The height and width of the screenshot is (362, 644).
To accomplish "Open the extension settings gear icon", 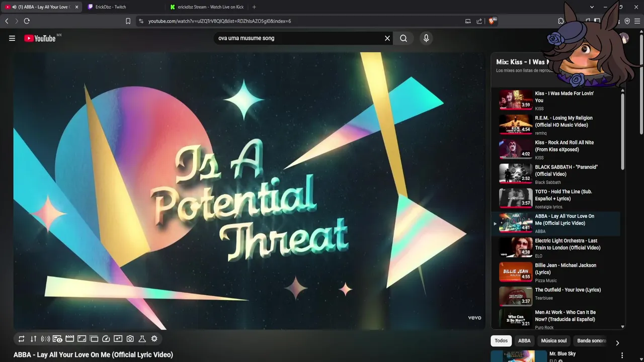I will click(x=154, y=339).
